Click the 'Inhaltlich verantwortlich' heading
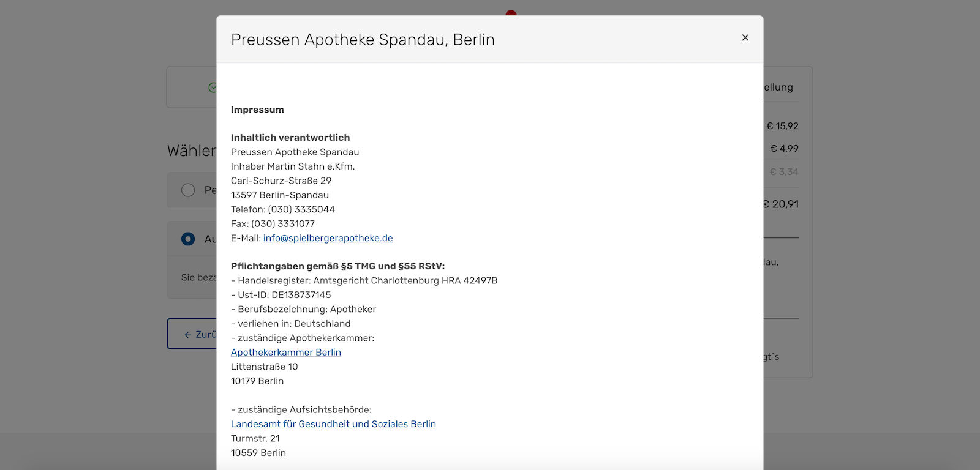The image size is (980, 470). point(290,138)
